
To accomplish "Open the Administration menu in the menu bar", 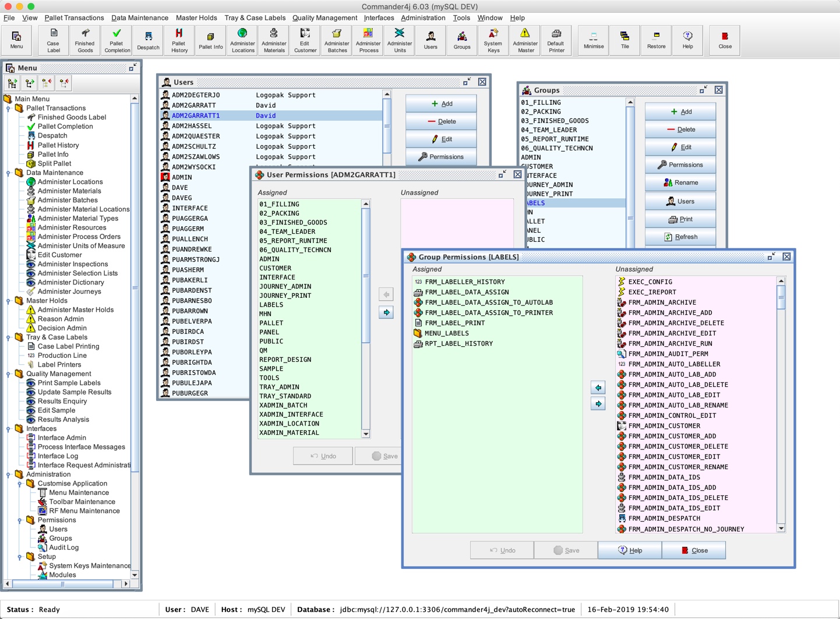I will coord(423,18).
